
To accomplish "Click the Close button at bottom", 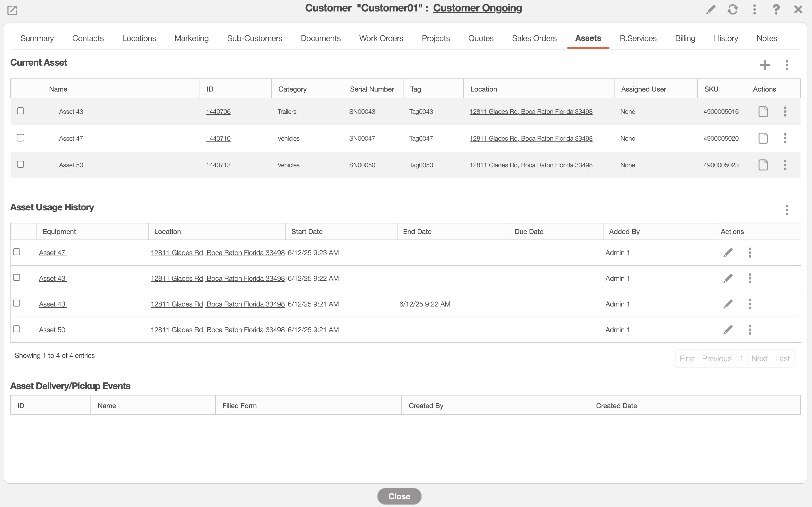I will [399, 496].
